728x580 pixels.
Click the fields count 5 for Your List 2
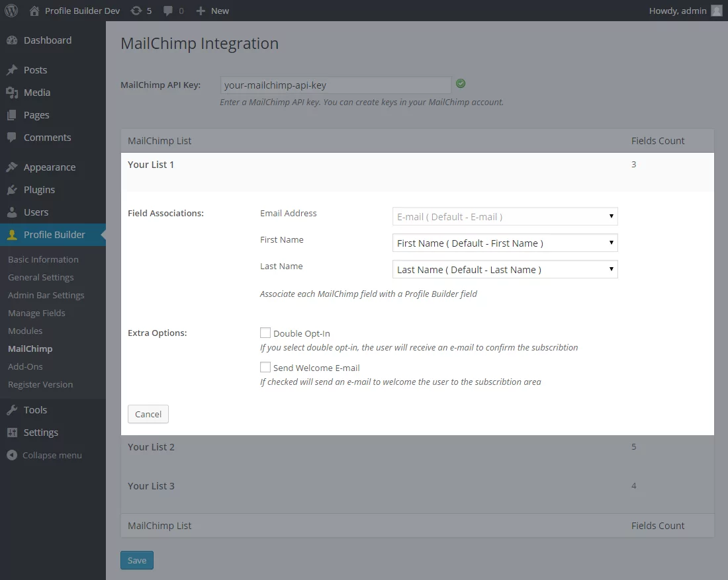[634, 447]
